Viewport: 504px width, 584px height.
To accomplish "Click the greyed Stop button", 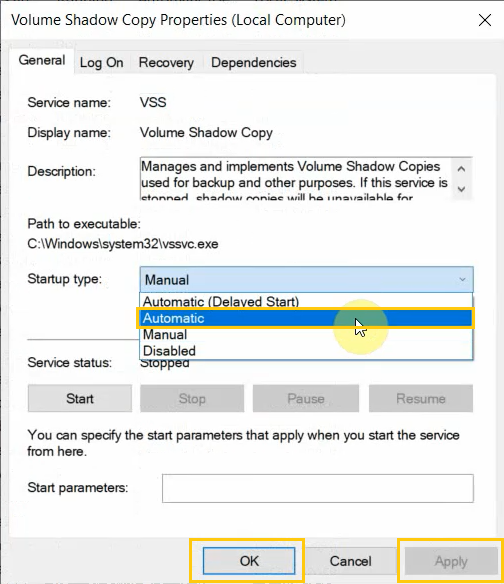I will coord(192,399).
